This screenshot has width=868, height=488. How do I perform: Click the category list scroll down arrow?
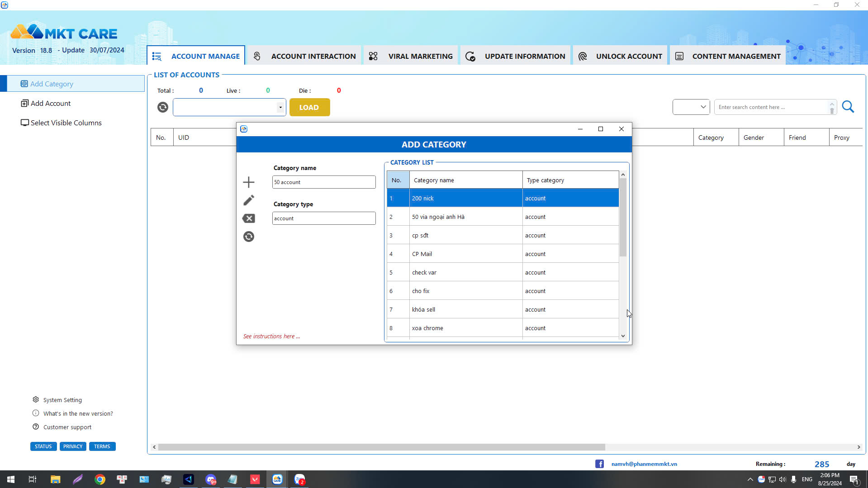pos(623,336)
